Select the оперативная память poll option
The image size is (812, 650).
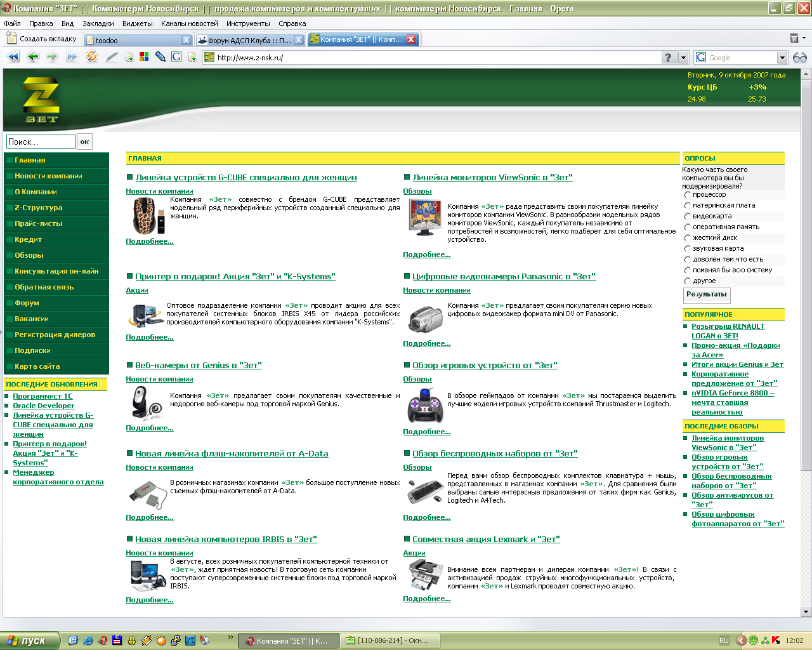coord(687,227)
